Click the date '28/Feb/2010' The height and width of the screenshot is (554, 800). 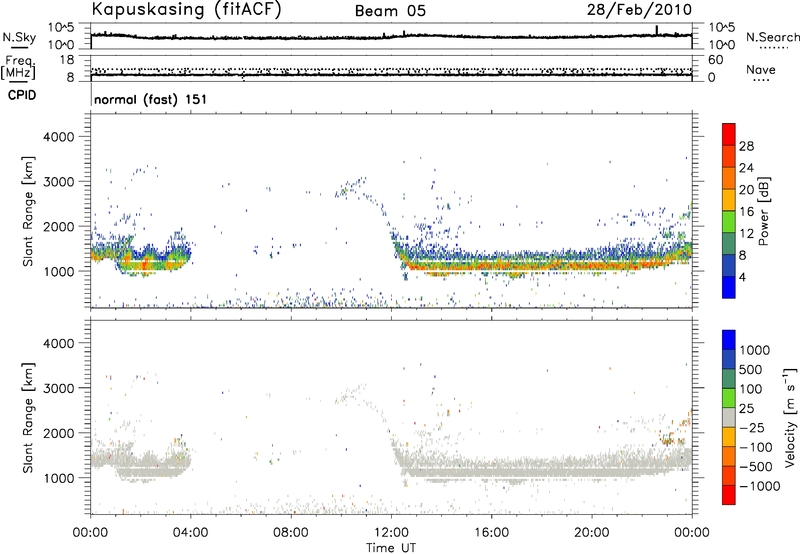(639, 9)
